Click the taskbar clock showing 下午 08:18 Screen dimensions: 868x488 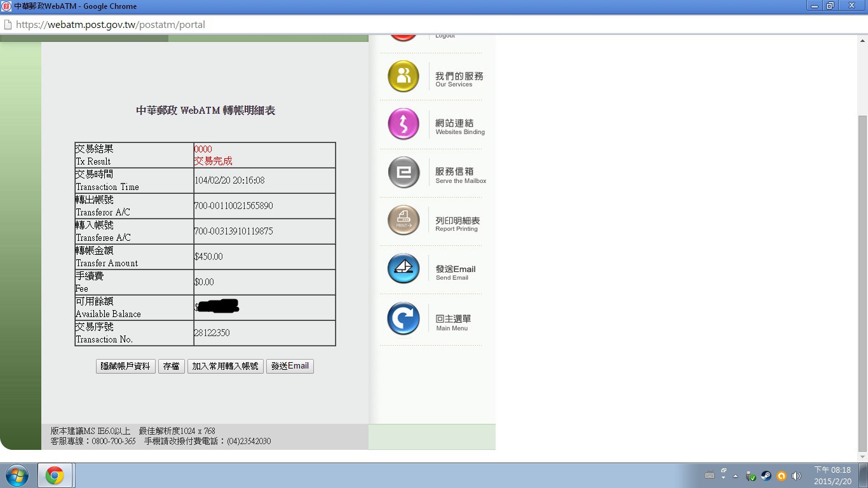(832, 475)
